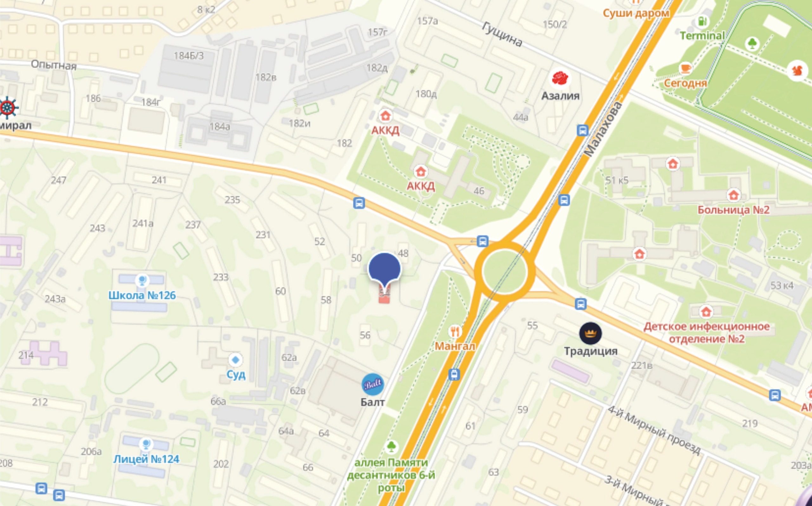
Task: Click the ship wheel Адмирал icon
Action: (8, 108)
